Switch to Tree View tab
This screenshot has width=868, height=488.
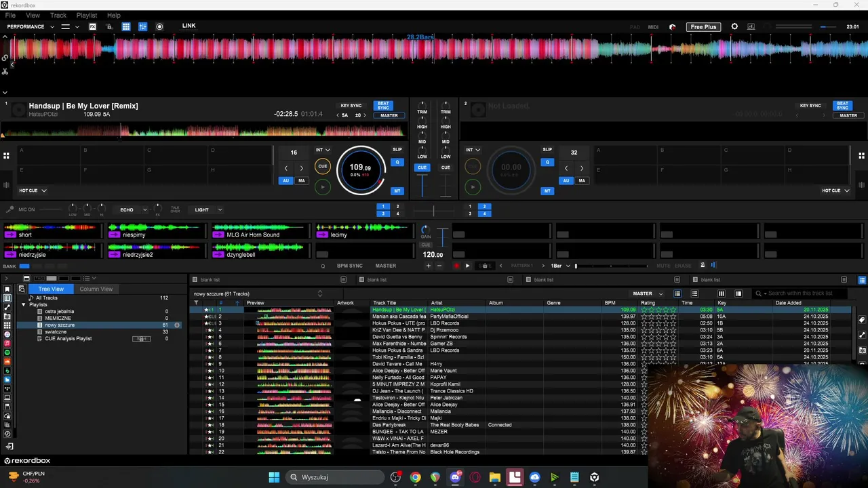pos(51,289)
